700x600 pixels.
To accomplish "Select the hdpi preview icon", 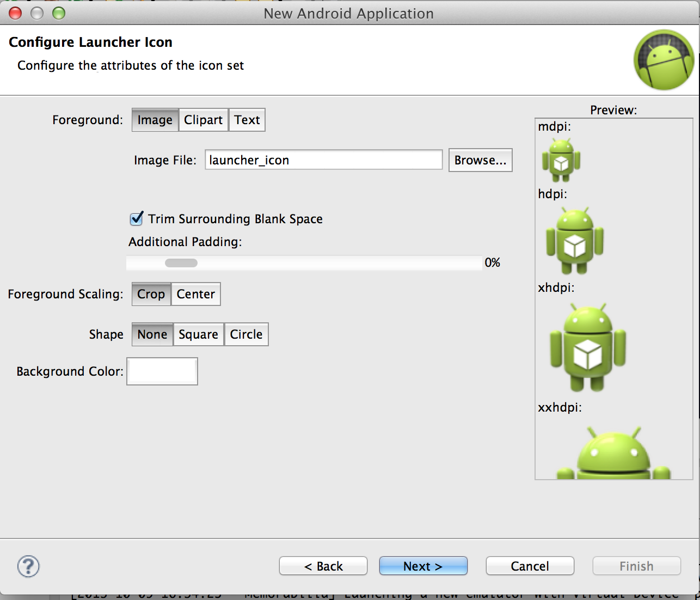I will pyautogui.click(x=575, y=241).
